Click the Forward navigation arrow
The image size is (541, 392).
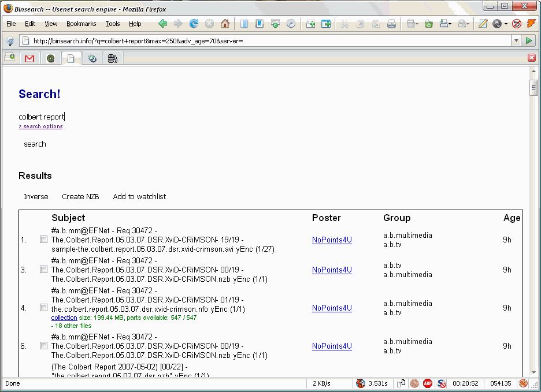coord(178,24)
